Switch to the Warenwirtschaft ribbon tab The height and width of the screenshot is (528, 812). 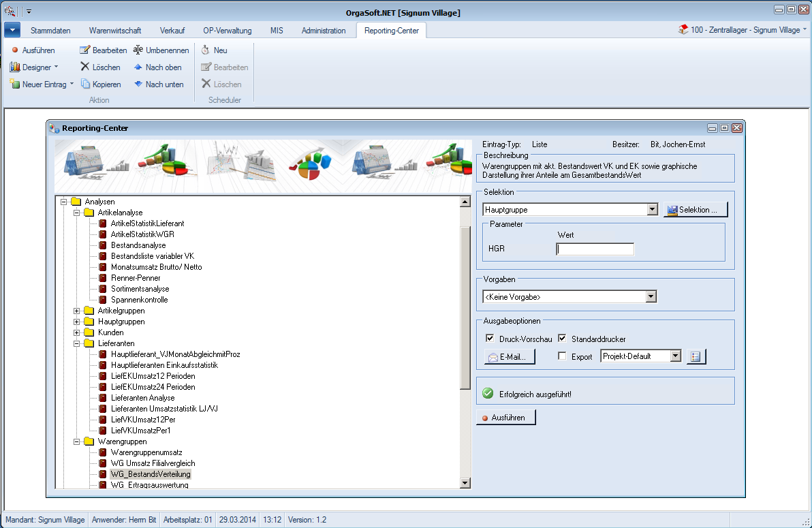(115, 31)
